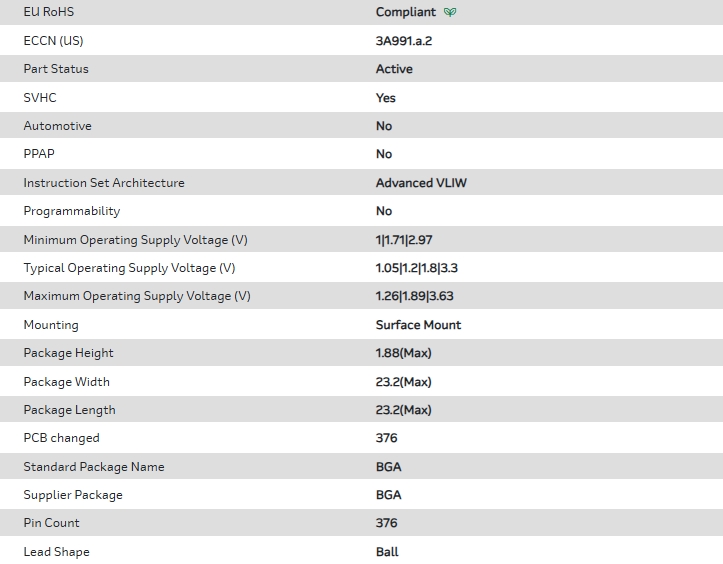723x564 pixels.
Task: Select the ECCN value 3A991.a.2
Action: [x=403, y=41]
